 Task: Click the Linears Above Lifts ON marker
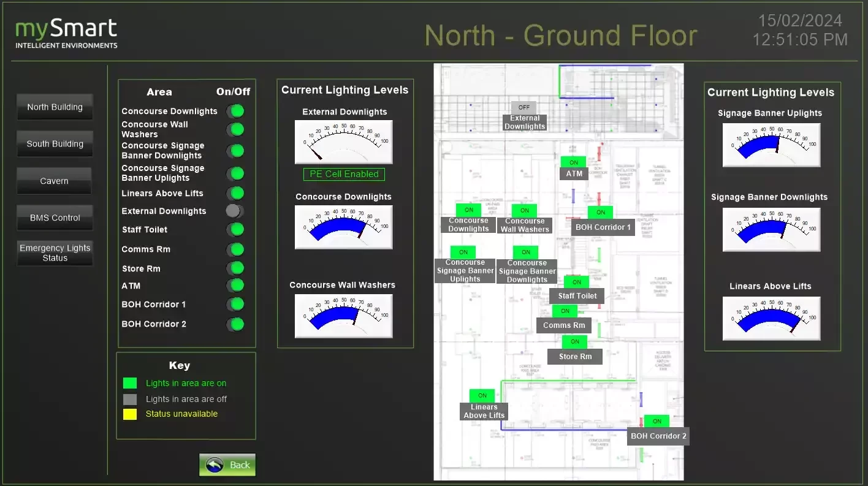pyautogui.click(x=482, y=395)
